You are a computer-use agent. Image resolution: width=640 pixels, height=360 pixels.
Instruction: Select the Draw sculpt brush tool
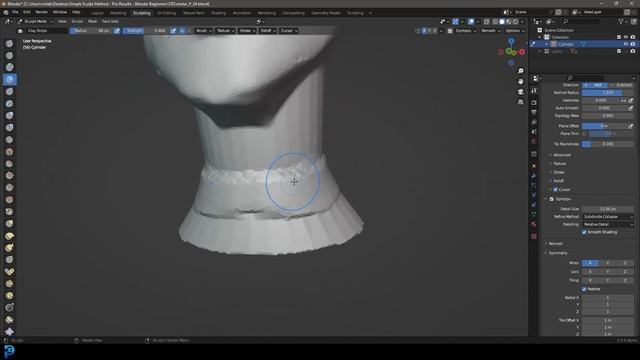click(x=9, y=44)
